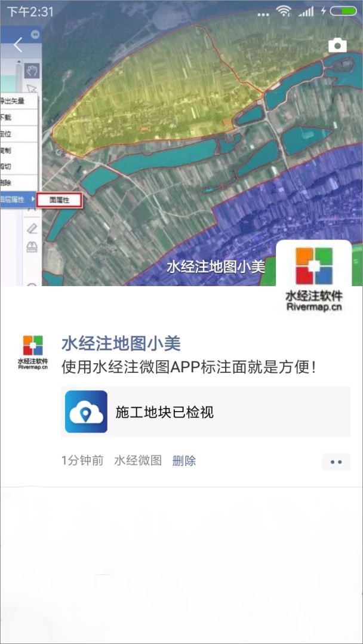The height and width of the screenshot is (644, 363).
Task: Tap the 水经微图 source label
Action: pos(138,461)
